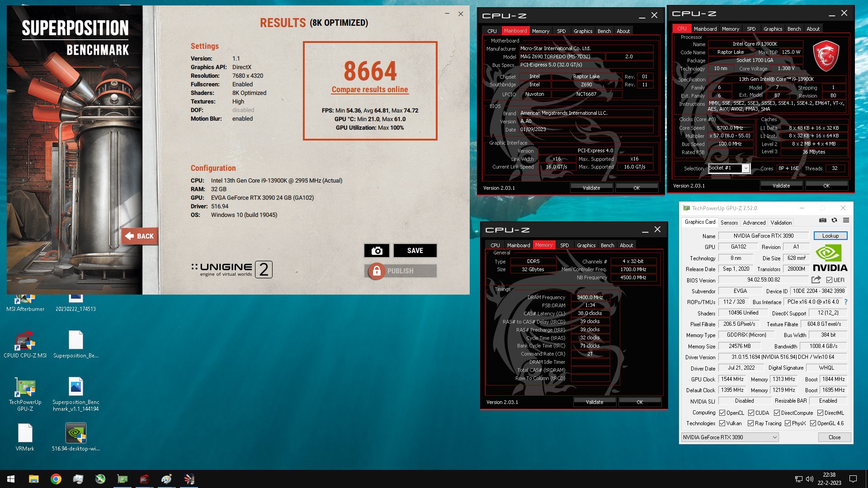The image size is (868, 488).
Task: Click the NVIDIA logo in GPU-Z
Action: (830, 258)
